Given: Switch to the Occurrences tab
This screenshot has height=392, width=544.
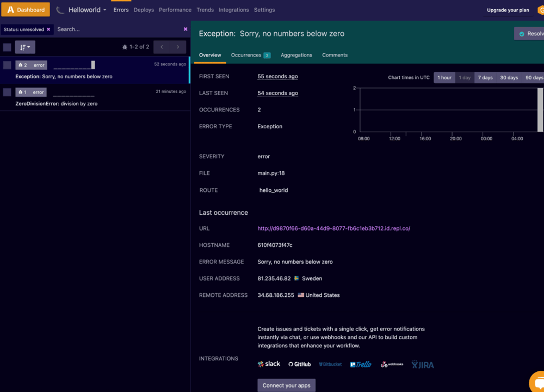Looking at the screenshot, I should (246, 55).
